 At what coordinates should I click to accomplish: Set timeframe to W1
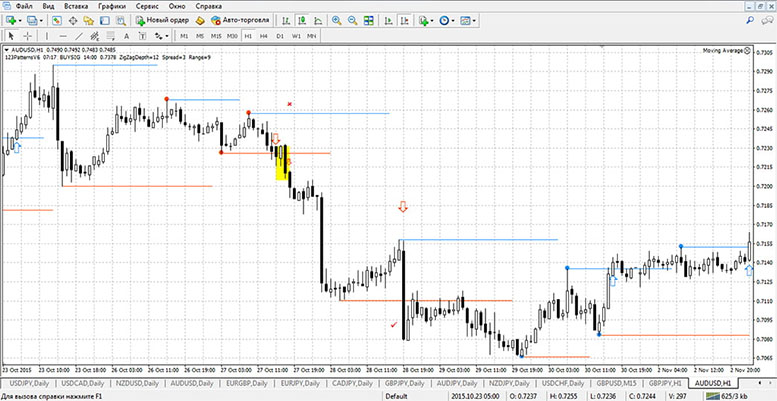(296, 36)
